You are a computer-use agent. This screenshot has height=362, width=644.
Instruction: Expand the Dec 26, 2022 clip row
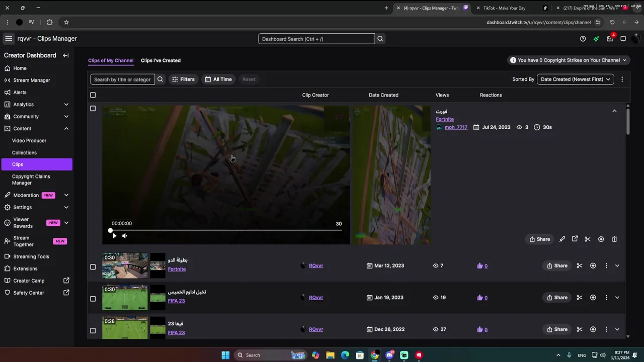click(617, 329)
